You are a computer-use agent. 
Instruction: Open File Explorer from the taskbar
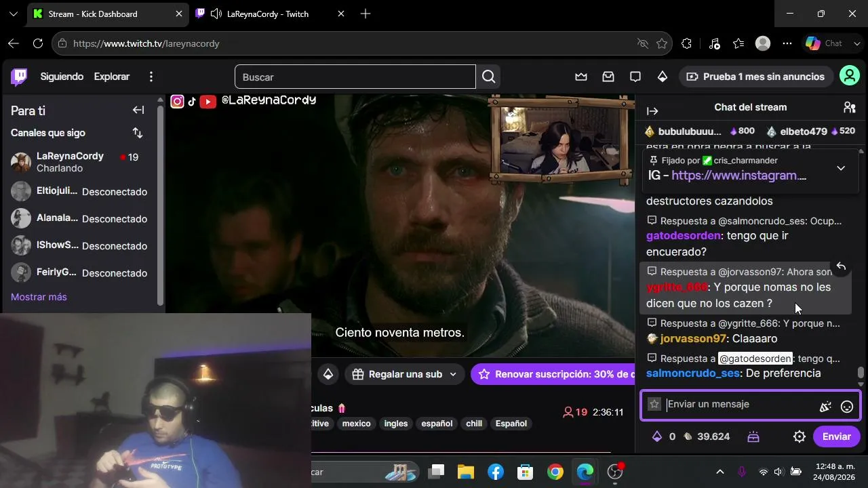coord(466,472)
